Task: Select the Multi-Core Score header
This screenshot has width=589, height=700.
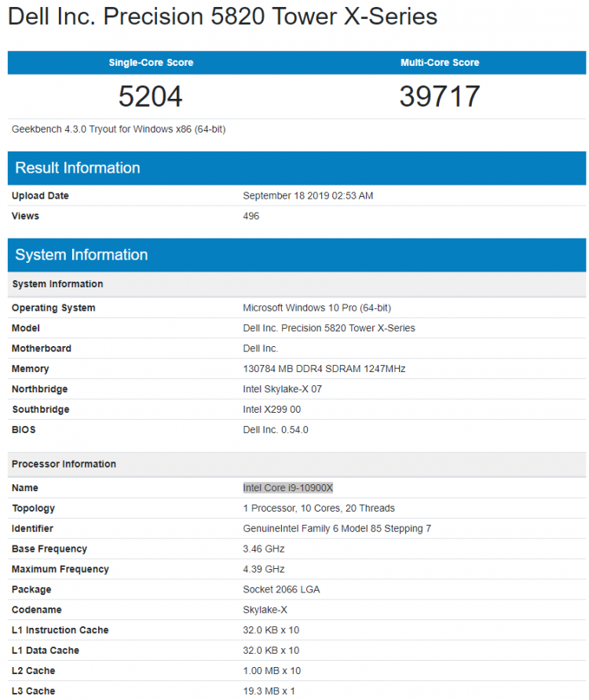Action: pyautogui.click(x=439, y=63)
